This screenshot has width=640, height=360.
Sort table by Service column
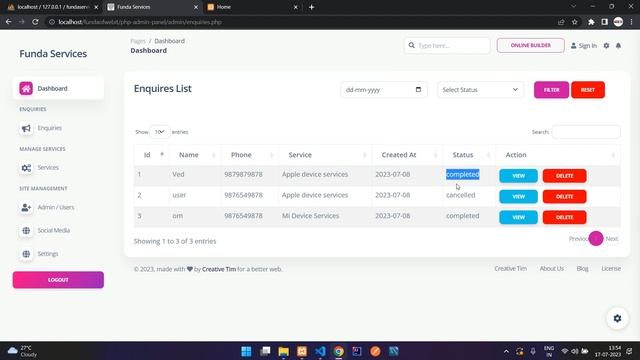click(x=325, y=155)
